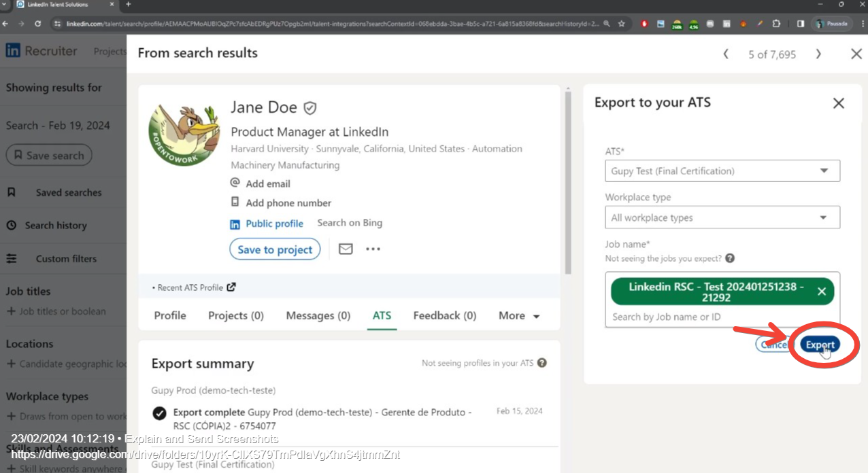Open the browser Extensions puzzle icon

pos(776,23)
